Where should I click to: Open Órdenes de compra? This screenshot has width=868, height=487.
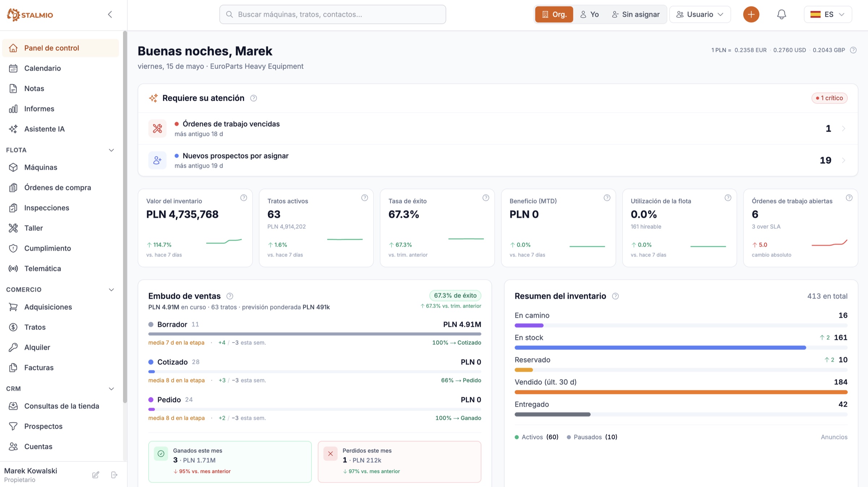pos(60,188)
